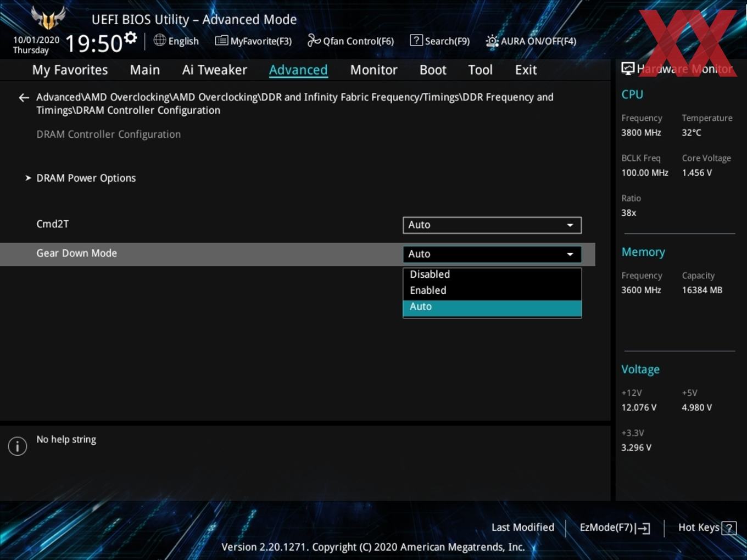Click the Hardware Monitor screen icon
This screenshot has height=560, width=747.
[628, 68]
